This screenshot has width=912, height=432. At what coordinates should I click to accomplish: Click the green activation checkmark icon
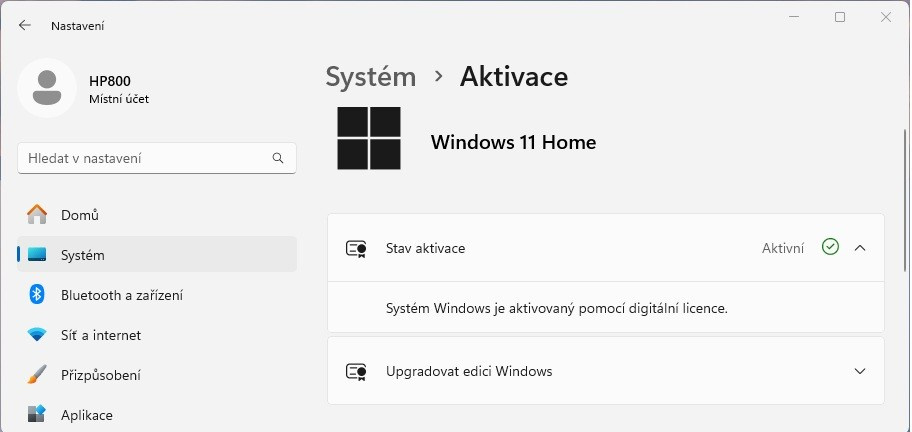pyautogui.click(x=829, y=247)
